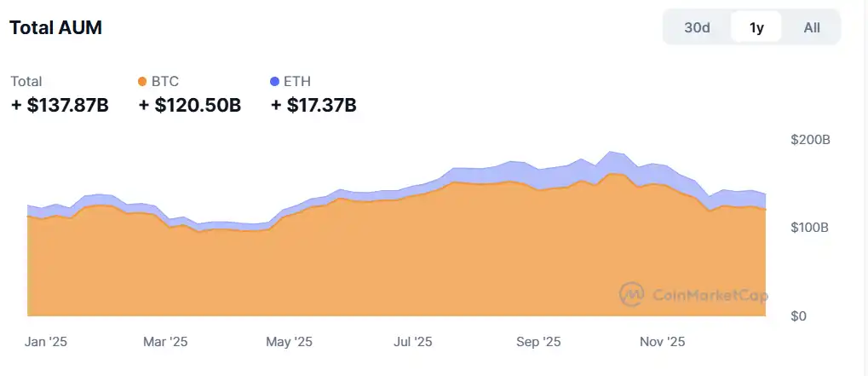Click the Nov '25 axis label
Screen dimensions: 868x376
coord(662,342)
